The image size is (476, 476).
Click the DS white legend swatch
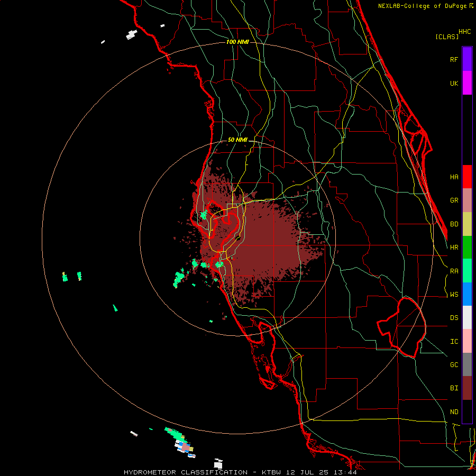click(x=467, y=317)
